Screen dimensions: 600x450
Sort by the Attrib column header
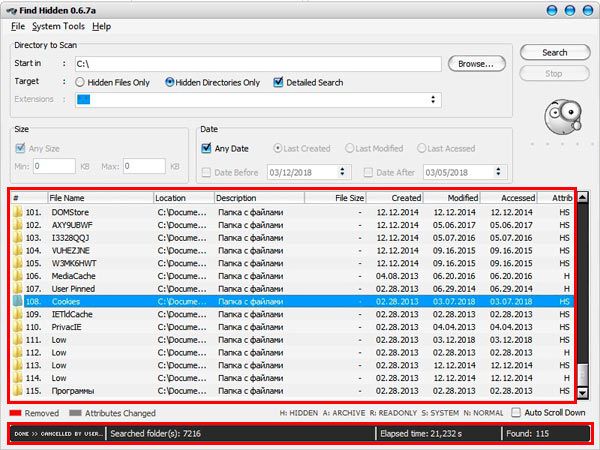(x=556, y=198)
